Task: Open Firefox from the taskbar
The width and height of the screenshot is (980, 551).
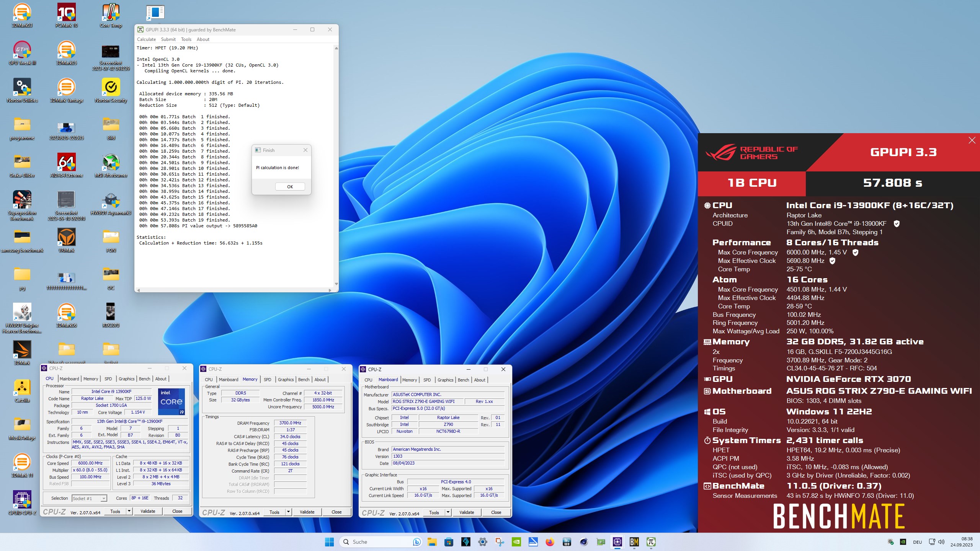Action: click(x=550, y=542)
